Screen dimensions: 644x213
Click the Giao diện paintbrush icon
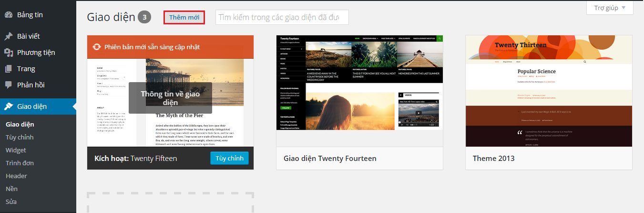pos(9,106)
